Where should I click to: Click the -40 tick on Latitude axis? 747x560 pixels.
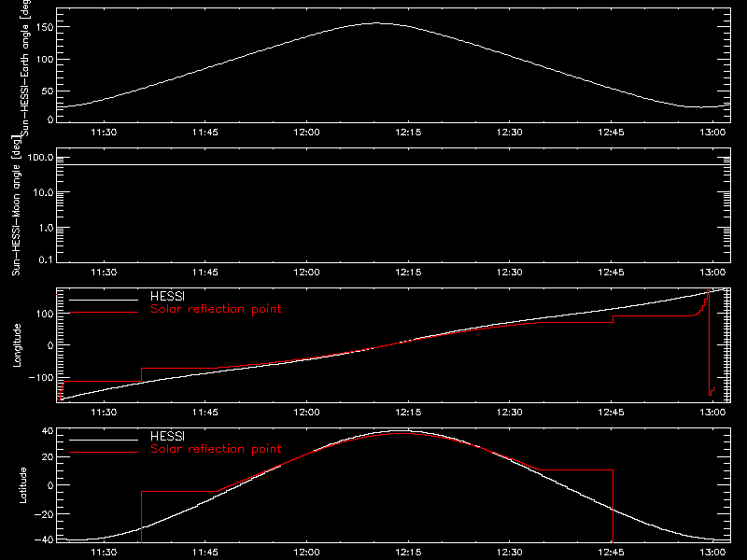click(x=44, y=540)
